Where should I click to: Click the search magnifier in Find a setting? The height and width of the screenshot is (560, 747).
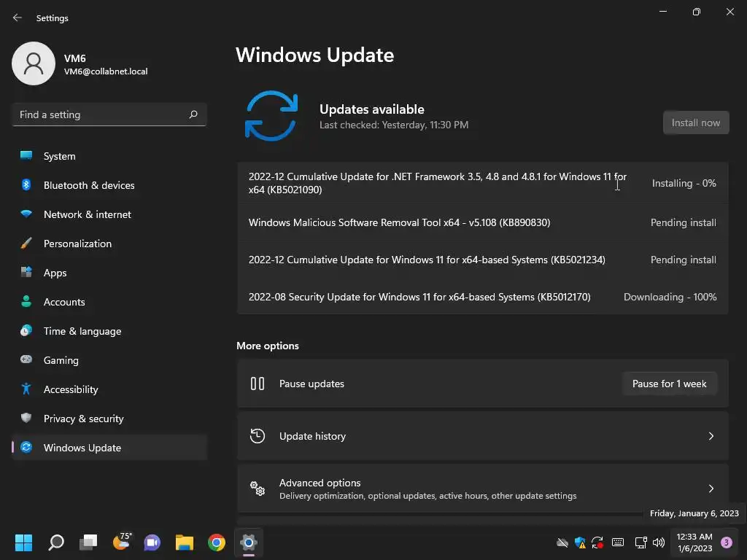coord(193,114)
